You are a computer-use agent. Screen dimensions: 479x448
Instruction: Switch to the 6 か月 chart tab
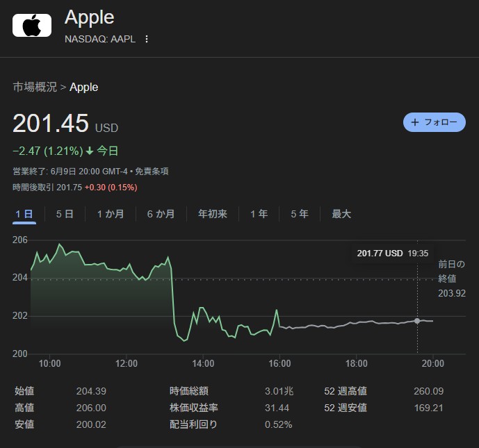point(161,214)
